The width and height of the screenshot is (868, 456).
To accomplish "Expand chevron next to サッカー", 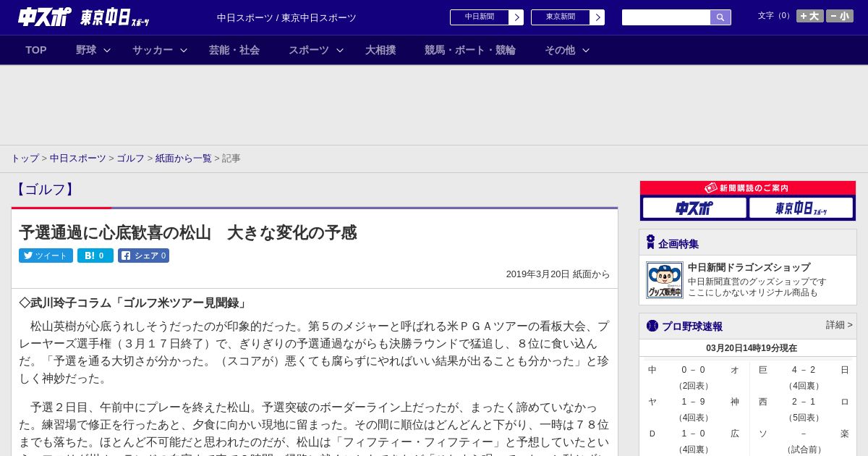I will tap(184, 51).
